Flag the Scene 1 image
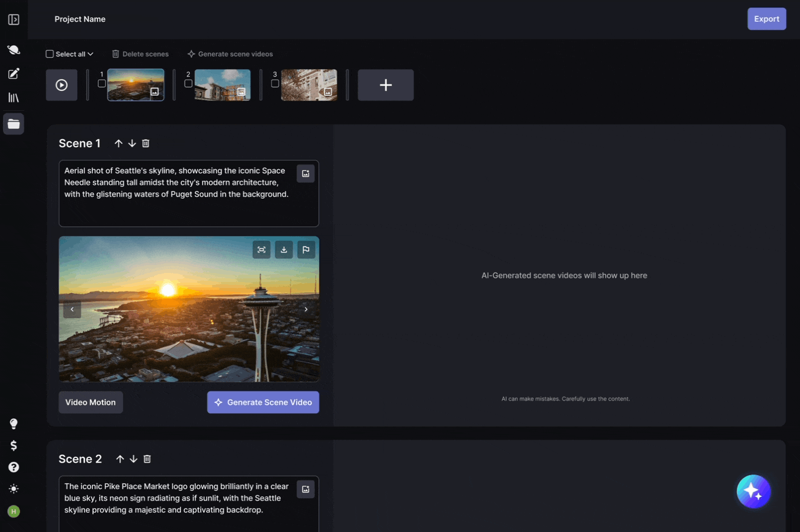This screenshot has width=800, height=532. tap(306, 249)
